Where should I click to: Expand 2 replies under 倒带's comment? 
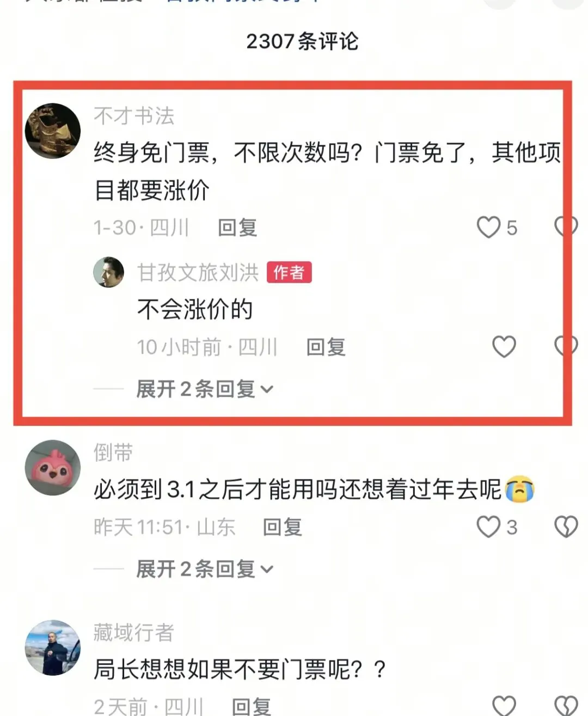tap(205, 569)
